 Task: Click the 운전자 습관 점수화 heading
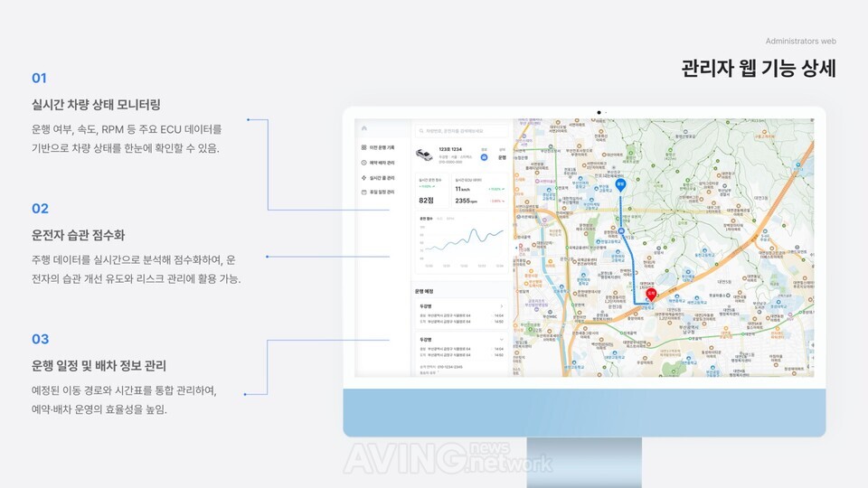click(x=78, y=235)
